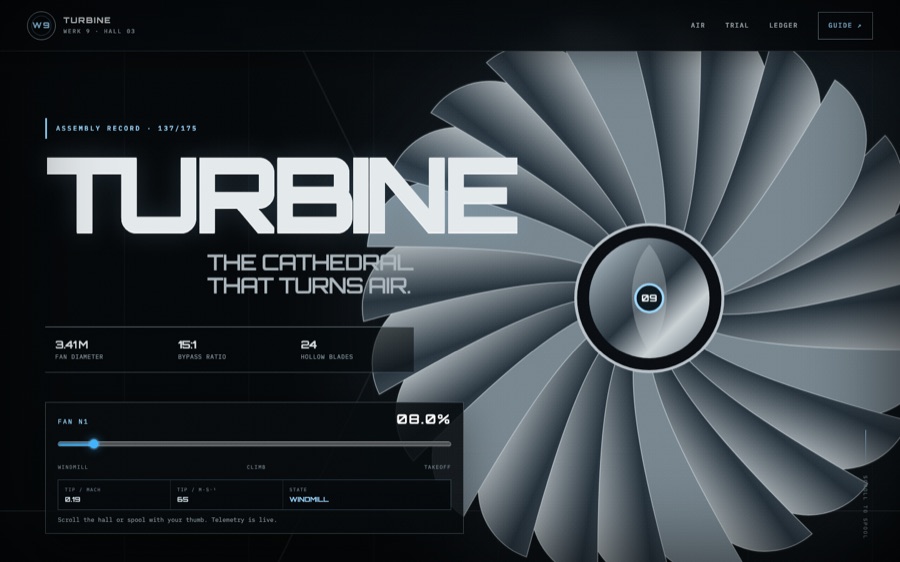Click the vertical SCROLL TO SPOOL indicator
The width and height of the screenshot is (900, 562).
pos(865,507)
